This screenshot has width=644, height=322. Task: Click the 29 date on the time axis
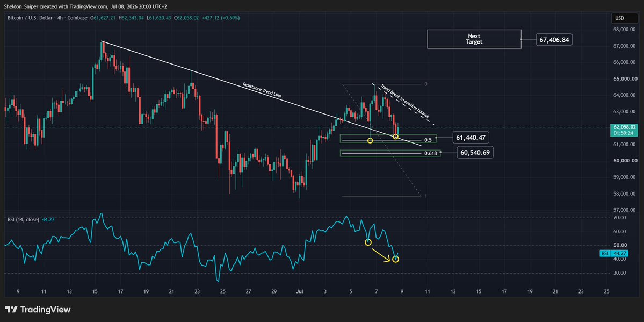point(274,291)
